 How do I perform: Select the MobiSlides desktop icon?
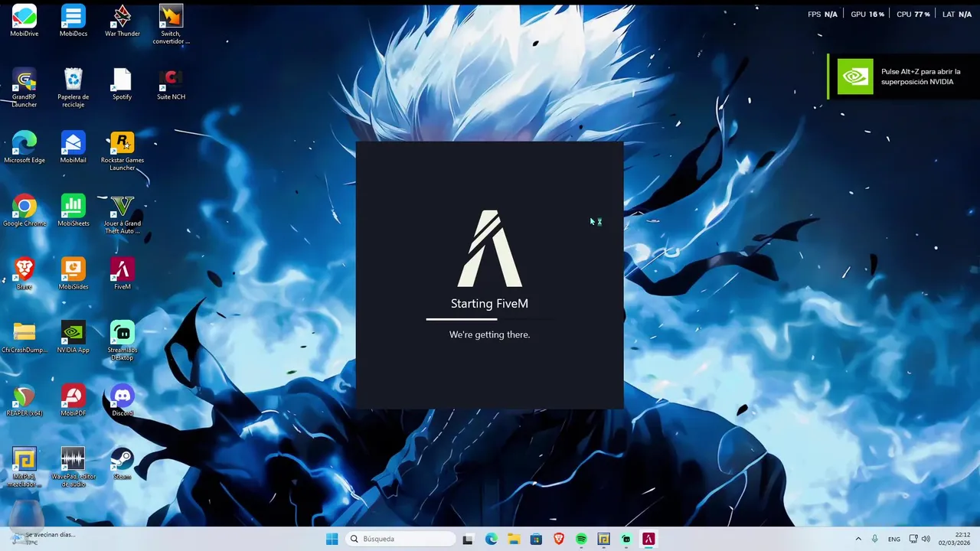click(x=73, y=274)
